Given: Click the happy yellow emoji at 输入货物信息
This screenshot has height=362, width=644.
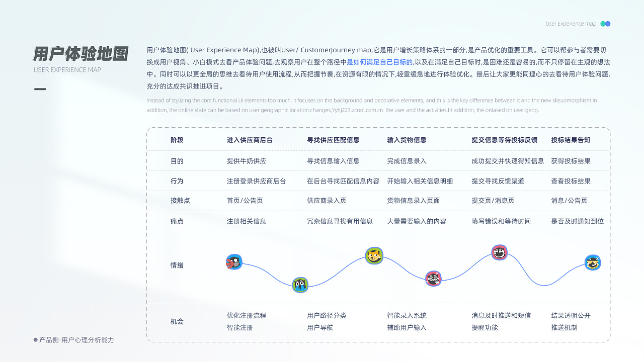Looking at the screenshot, I should 374,256.
